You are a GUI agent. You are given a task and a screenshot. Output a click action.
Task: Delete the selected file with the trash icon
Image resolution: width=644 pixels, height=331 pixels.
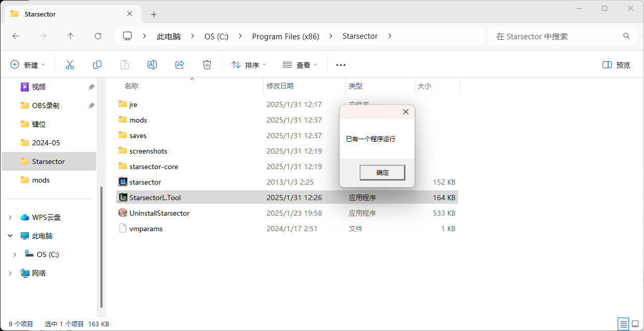click(x=207, y=65)
